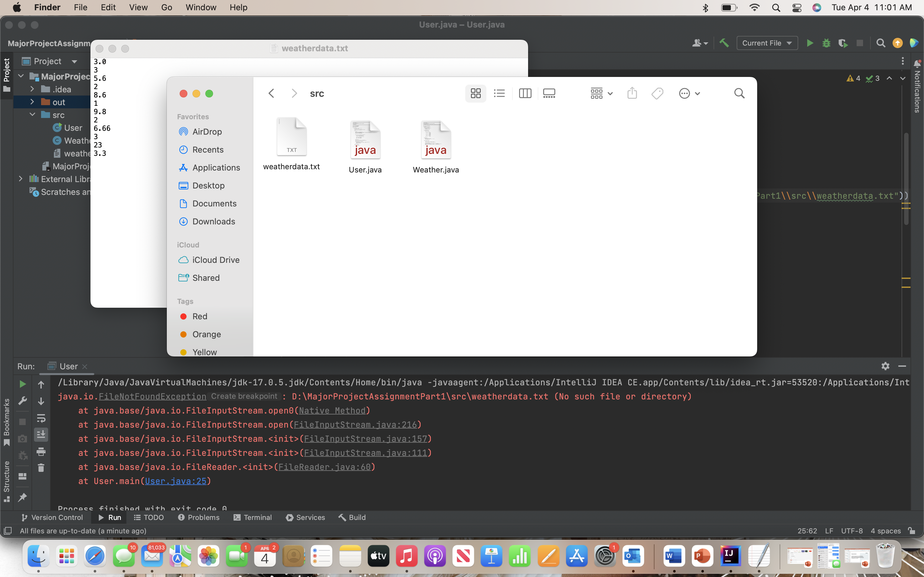Click the Debug bug icon in toolbar
This screenshot has width=924, height=577.
[x=826, y=43]
